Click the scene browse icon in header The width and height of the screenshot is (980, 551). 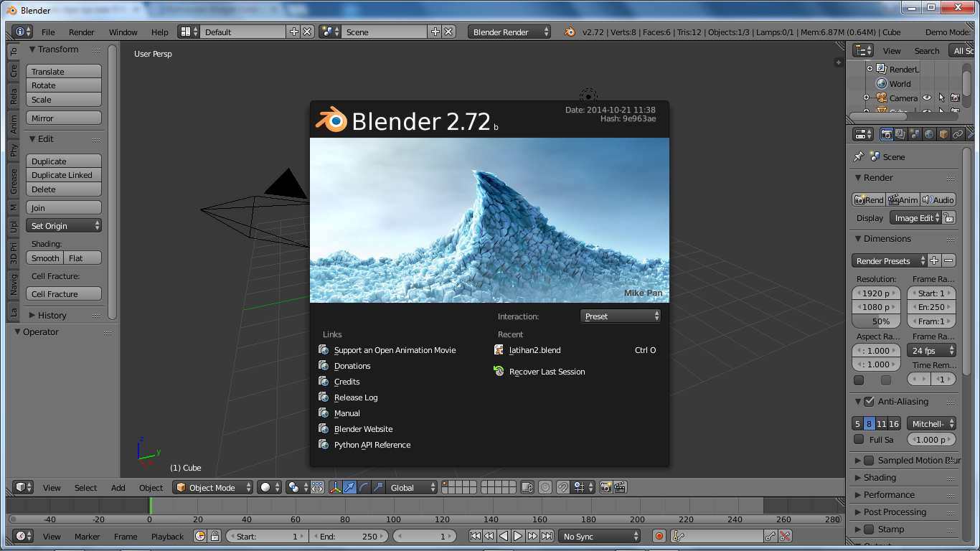[x=331, y=32]
